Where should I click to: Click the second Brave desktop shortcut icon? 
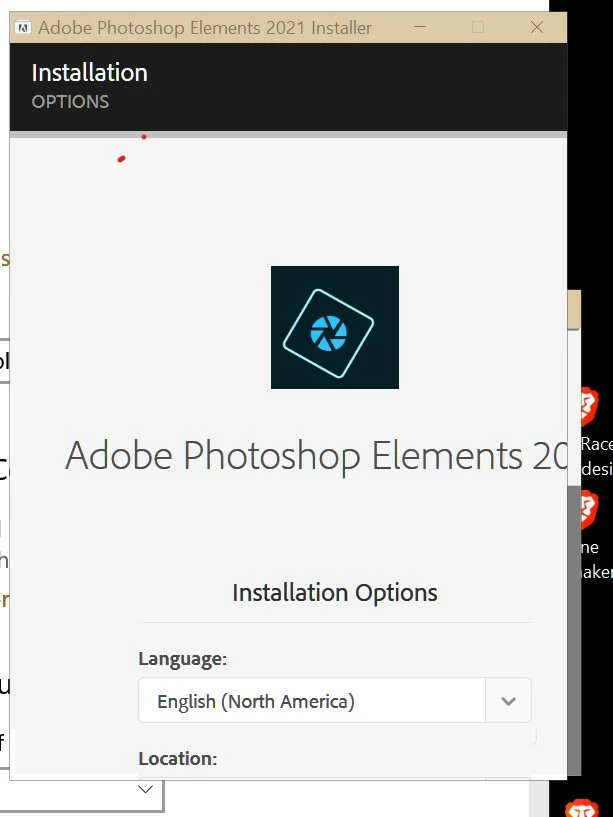[589, 510]
